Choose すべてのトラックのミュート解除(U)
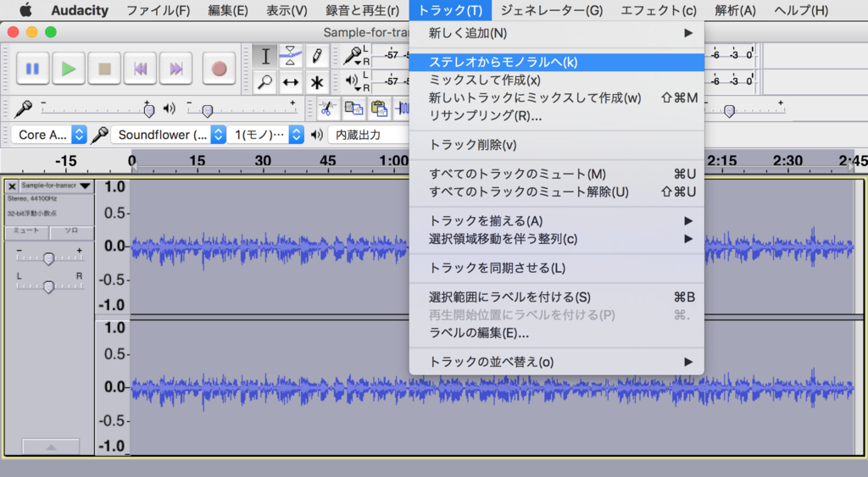 556,192
